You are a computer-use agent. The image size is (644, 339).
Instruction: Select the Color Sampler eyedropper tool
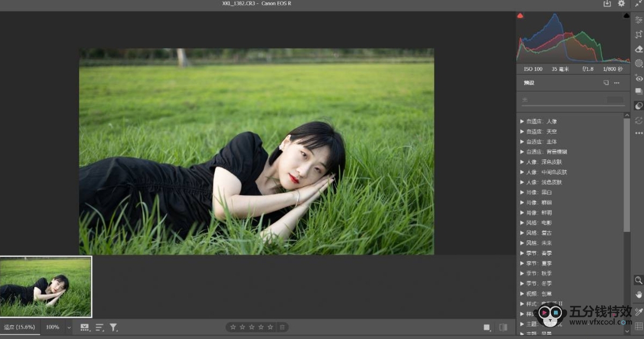639,312
